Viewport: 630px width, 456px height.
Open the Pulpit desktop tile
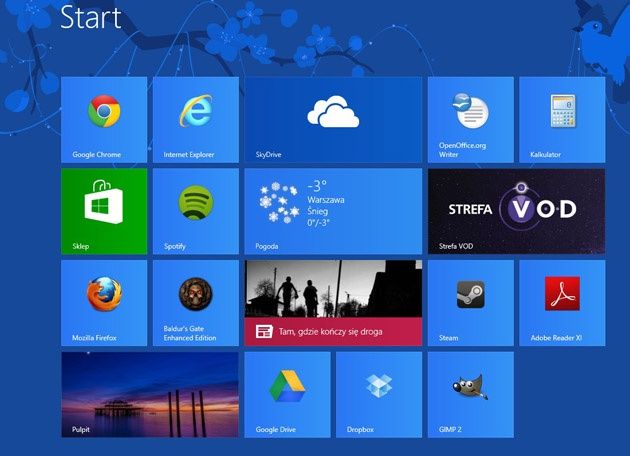(x=150, y=395)
